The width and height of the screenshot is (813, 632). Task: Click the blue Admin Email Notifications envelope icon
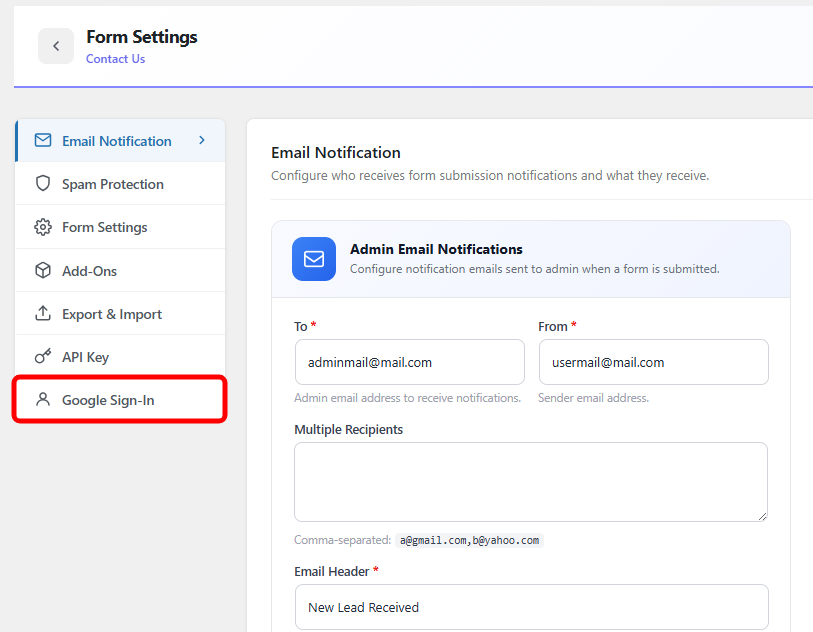click(314, 259)
